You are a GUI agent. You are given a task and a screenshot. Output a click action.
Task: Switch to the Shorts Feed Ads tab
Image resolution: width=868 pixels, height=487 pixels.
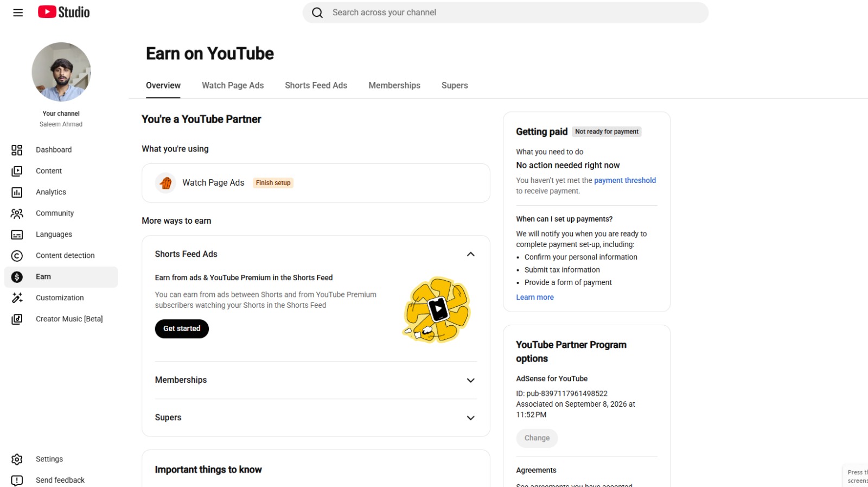click(316, 85)
